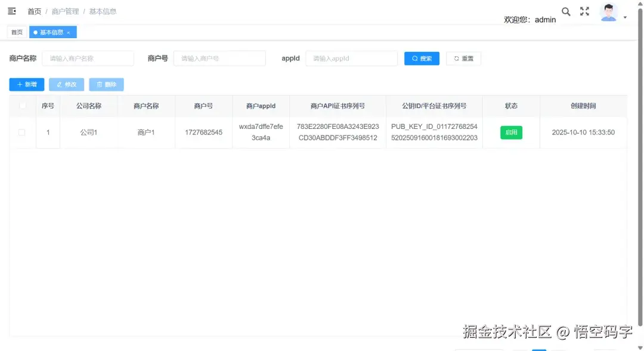Click the admin user avatar
The width and height of the screenshot is (644, 351).
(x=608, y=12)
